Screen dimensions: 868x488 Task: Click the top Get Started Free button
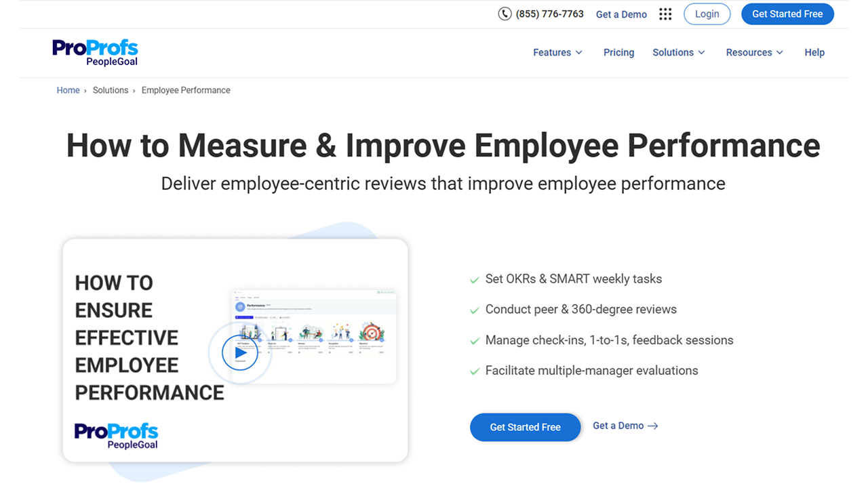(787, 14)
